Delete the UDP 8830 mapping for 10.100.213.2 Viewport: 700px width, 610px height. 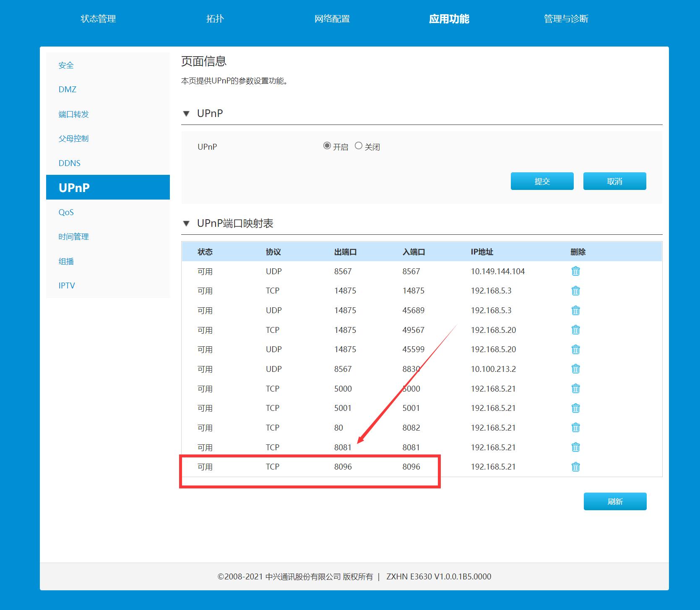pyautogui.click(x=575, y=369)
